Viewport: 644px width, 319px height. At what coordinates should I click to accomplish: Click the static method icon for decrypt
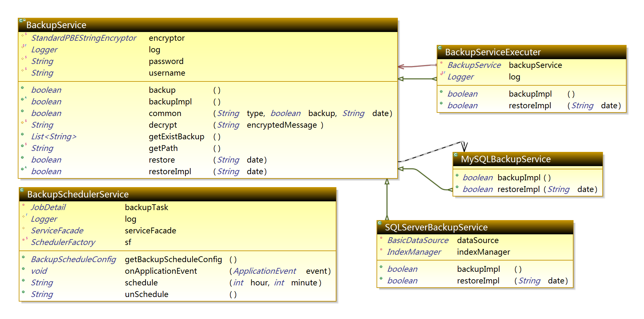point(24,122)
